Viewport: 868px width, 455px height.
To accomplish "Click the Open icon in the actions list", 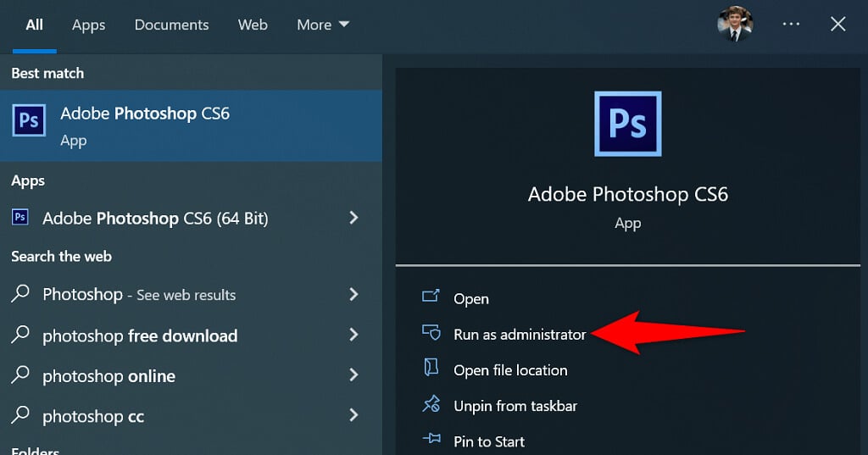I will 431,297.
